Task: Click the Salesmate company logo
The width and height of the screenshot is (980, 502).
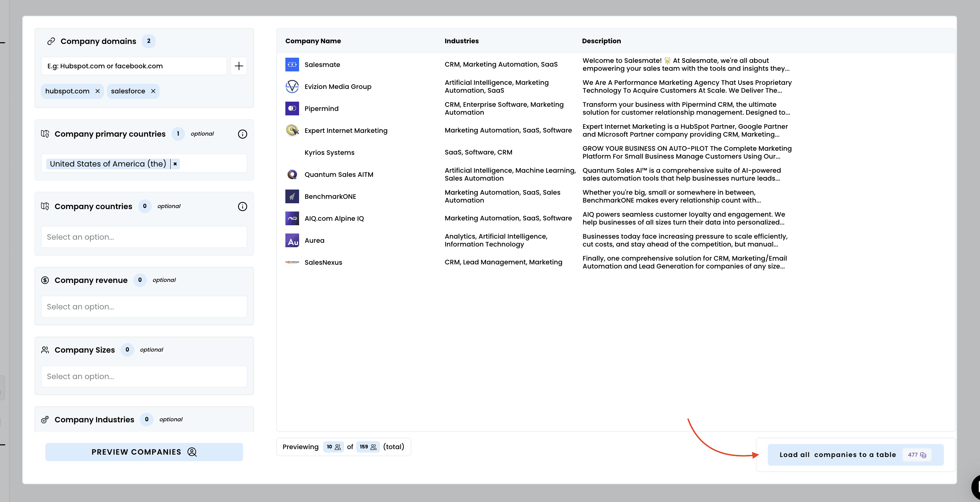Action: click(x=292, y=65)
